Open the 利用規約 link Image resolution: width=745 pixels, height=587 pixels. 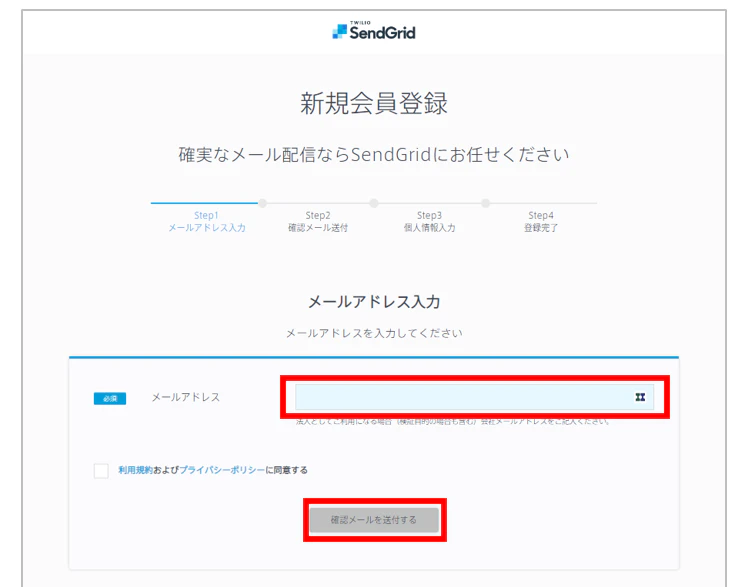(135, 470)
